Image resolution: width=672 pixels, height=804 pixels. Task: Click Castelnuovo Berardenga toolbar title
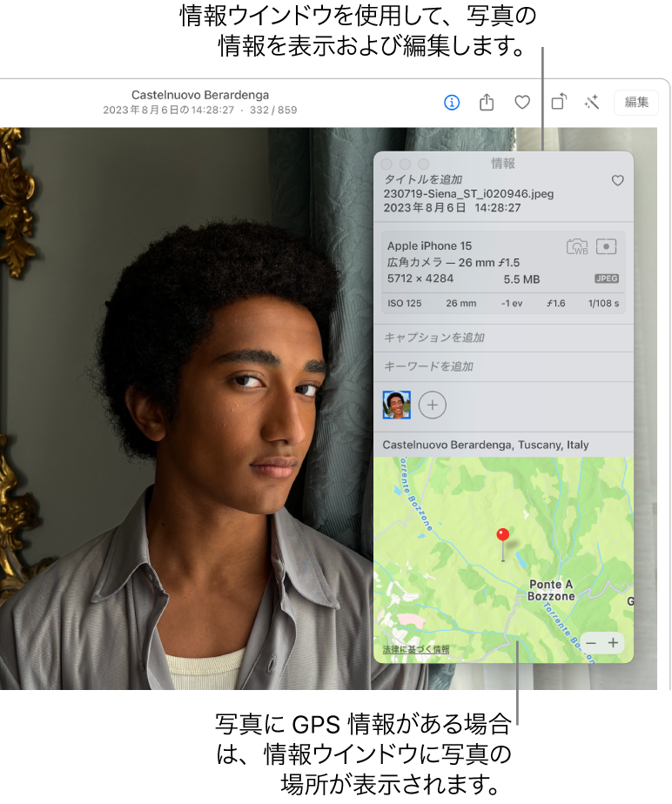(x=200, y=95)
